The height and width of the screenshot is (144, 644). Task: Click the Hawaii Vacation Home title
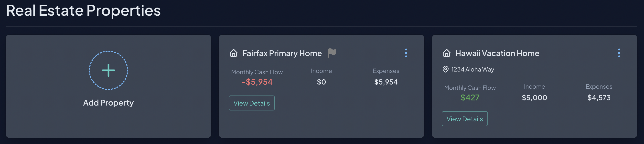[x=497, y=53]
